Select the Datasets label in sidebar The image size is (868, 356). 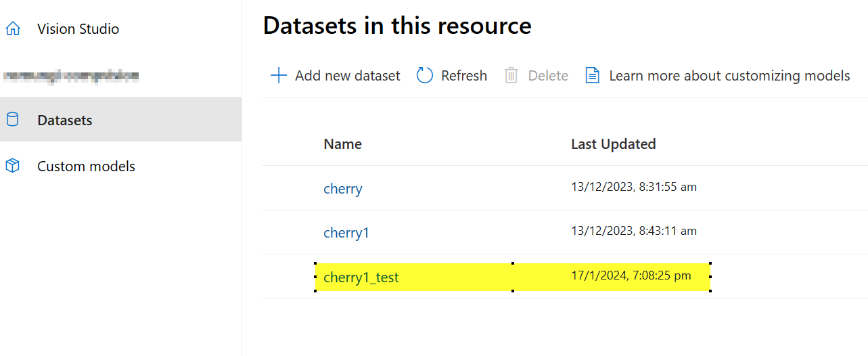point(65,120)
